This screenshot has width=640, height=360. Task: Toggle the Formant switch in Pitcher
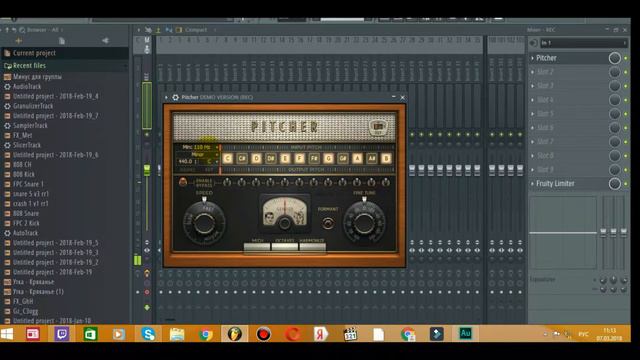pyautogui.click(x=328, y=223)
